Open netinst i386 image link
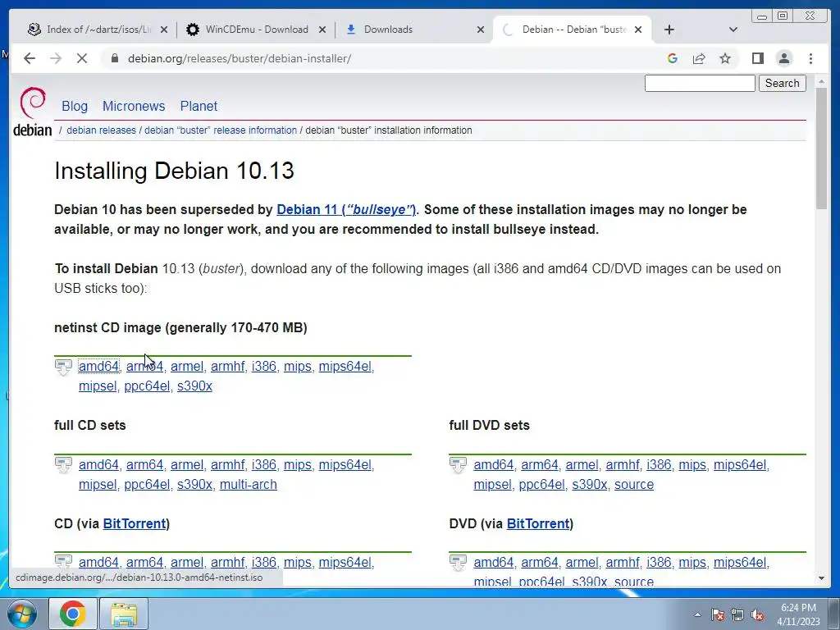Viewport: 840px width, 630px height. coord(264,367)
